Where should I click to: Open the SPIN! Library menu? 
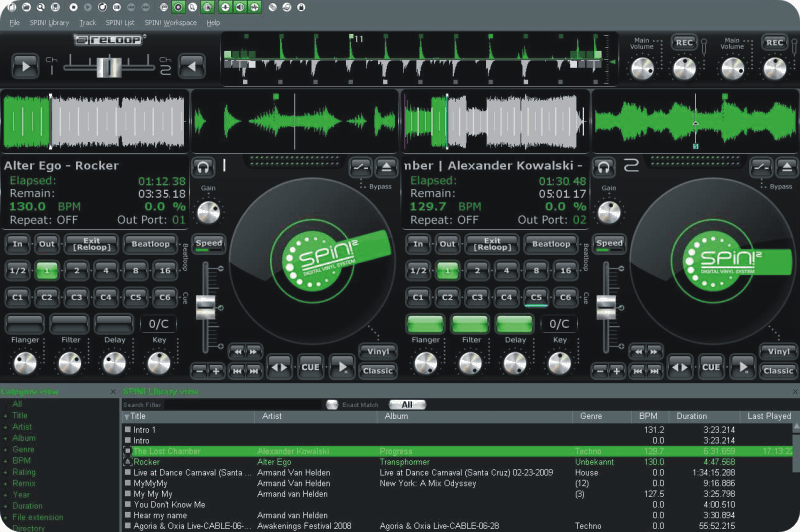point(48,22)
